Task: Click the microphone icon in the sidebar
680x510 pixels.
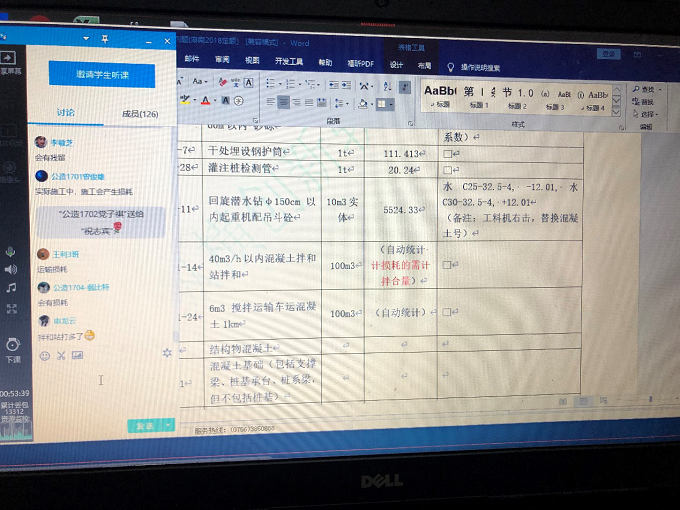Action: pyautogui.click(x=11, y=251)
